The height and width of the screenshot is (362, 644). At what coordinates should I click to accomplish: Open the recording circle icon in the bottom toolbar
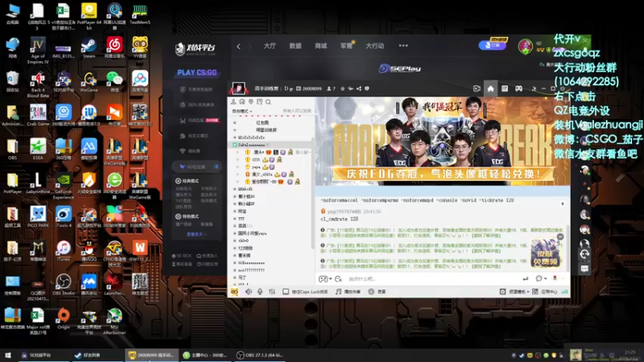coord(371,291)
